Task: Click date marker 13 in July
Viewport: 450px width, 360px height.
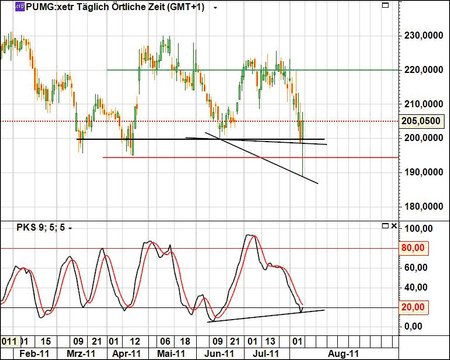Action: coord(270,342)
